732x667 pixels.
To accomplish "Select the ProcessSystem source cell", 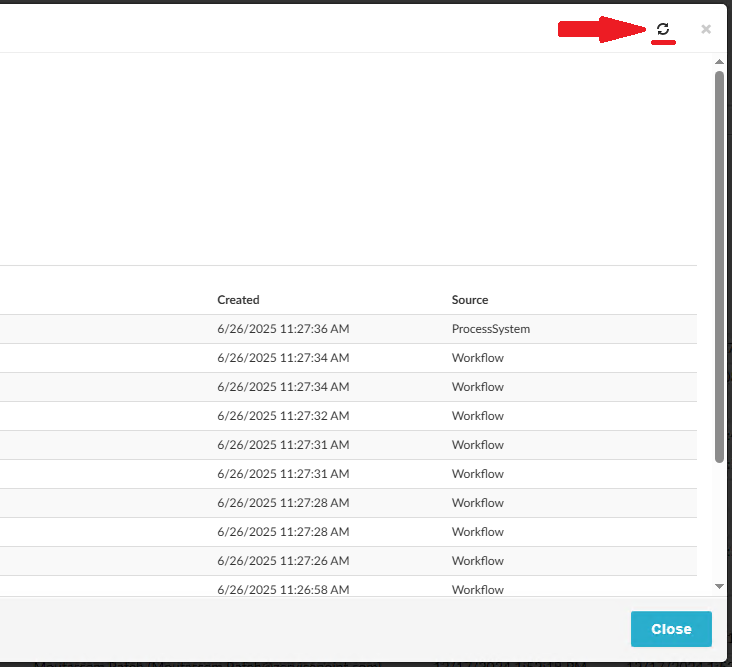I will point(490,329).
